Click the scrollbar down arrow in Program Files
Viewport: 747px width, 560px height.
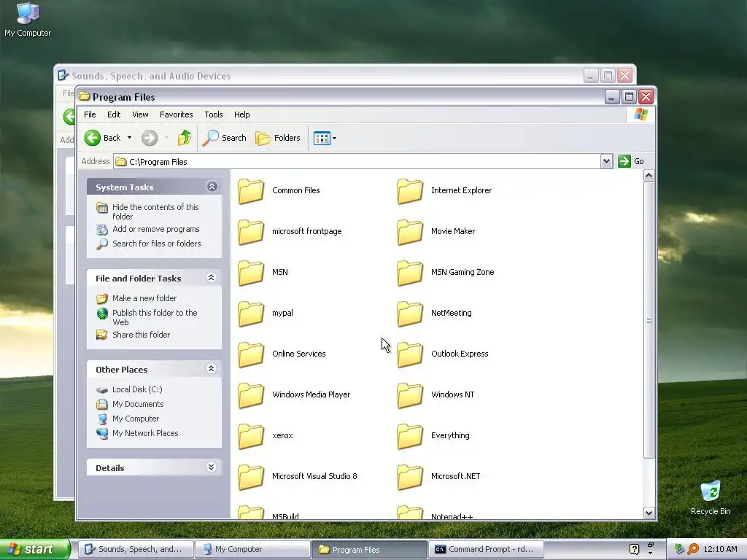click(x=649, y=513)
